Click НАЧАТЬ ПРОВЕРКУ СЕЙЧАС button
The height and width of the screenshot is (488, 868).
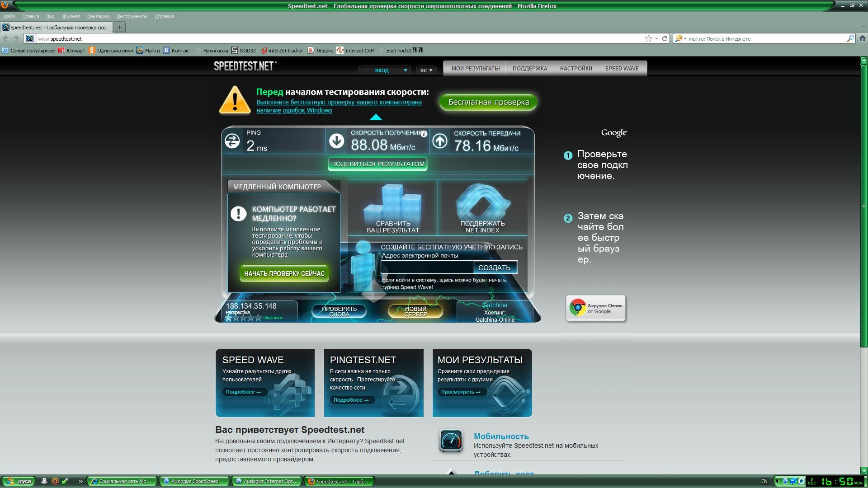click(284, 273)
